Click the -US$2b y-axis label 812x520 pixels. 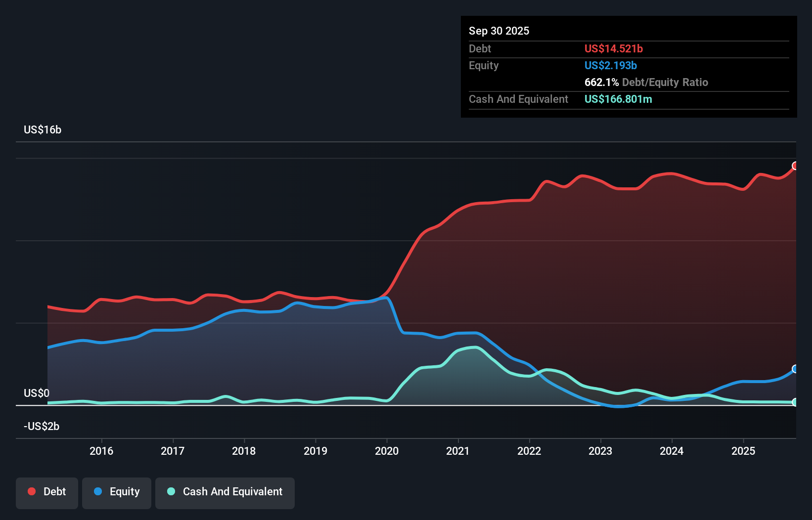coord(42,427)
